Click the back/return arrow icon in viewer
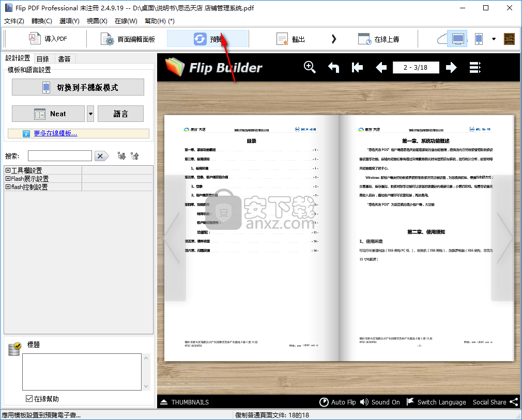This screenshot has height=420, width=522. [x=333, y=68]
